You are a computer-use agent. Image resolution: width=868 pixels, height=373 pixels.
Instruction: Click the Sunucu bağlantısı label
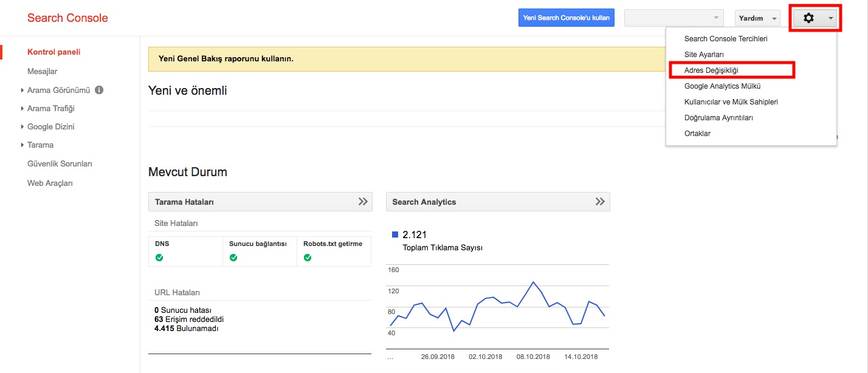(258, 244)
